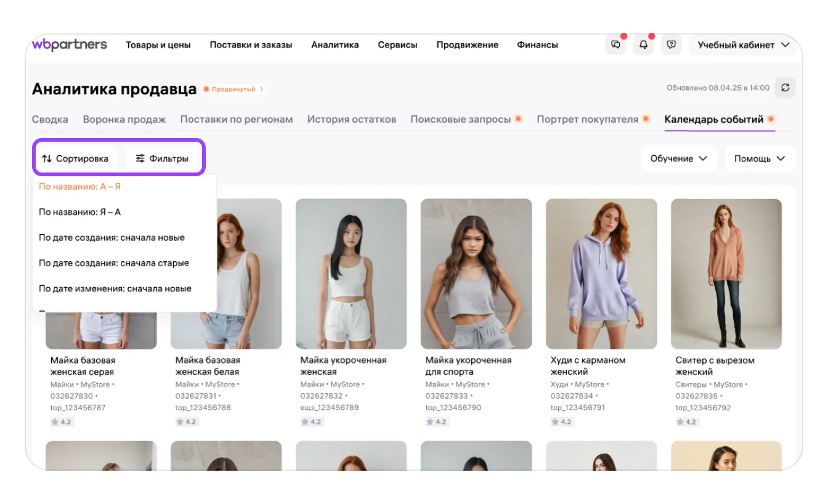The width and height of the screenshot is (828, 504).
Task: Sort by По дате создания: сначала новые
Action: 112,237
